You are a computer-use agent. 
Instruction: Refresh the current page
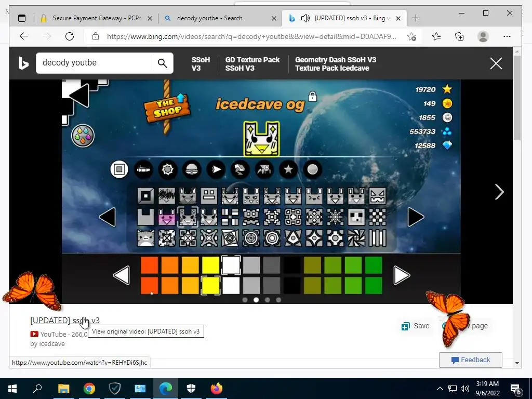pyautogui.click(x=70, y=36)
